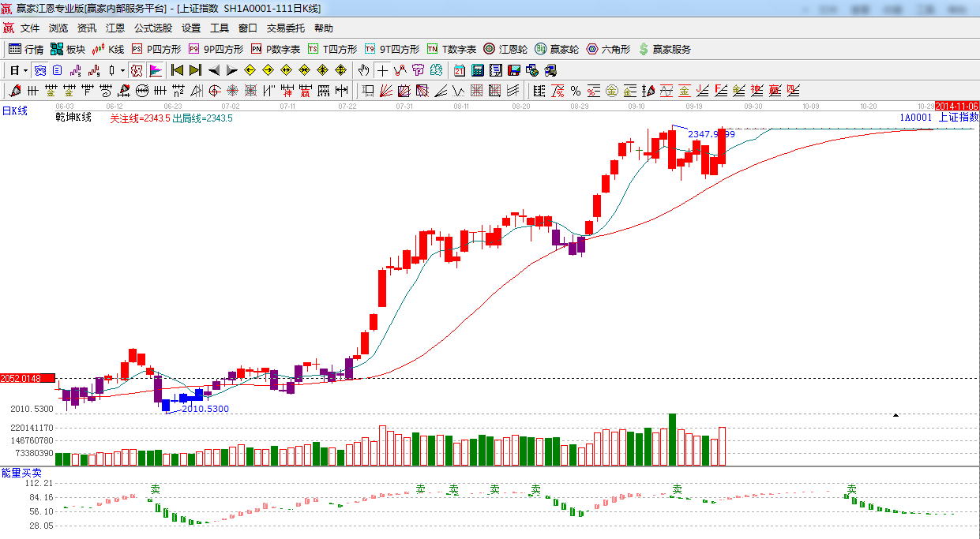Viewport: 980px width, 539px height.
Task: Select the percent (%) line drawing tool
Action: point(575,91)
